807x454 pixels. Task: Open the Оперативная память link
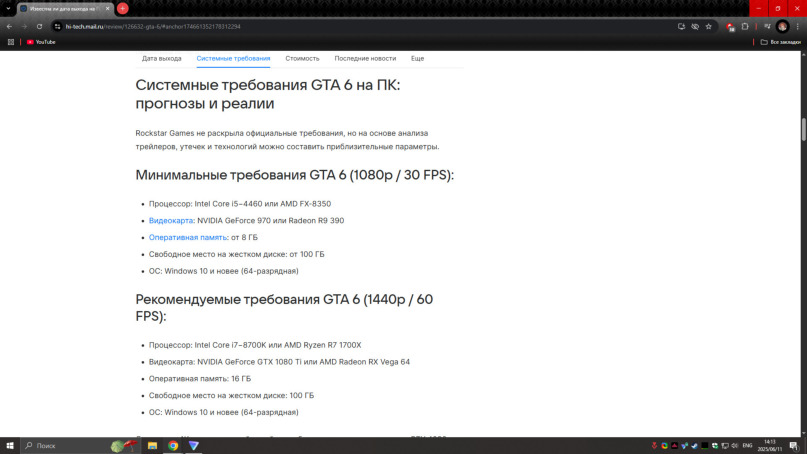(188, 237)
